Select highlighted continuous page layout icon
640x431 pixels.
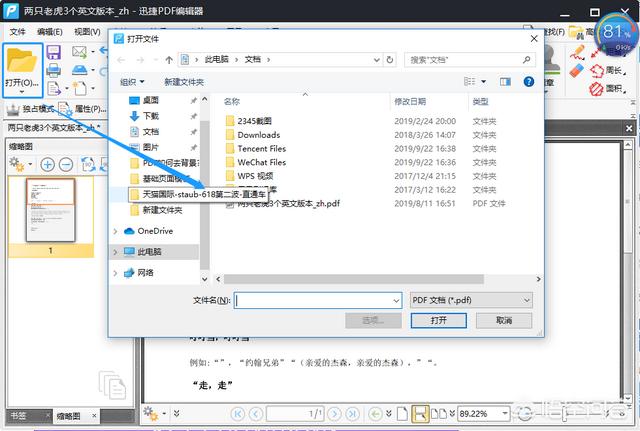[420, 414]
